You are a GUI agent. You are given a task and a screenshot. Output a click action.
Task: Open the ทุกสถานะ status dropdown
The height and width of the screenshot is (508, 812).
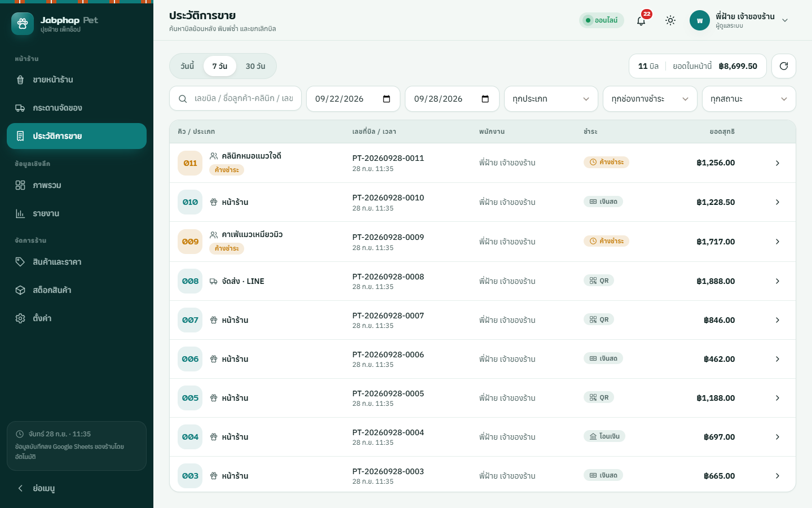click(749, 99)
